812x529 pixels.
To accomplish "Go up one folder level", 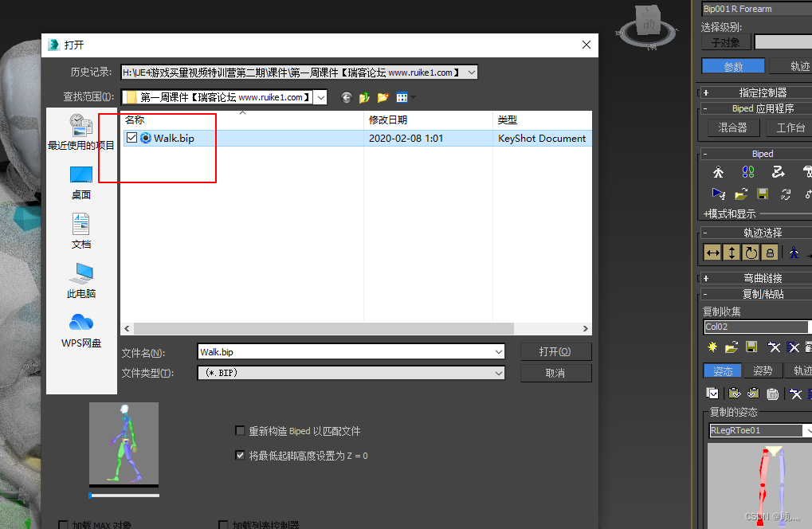I will [365, 97].
